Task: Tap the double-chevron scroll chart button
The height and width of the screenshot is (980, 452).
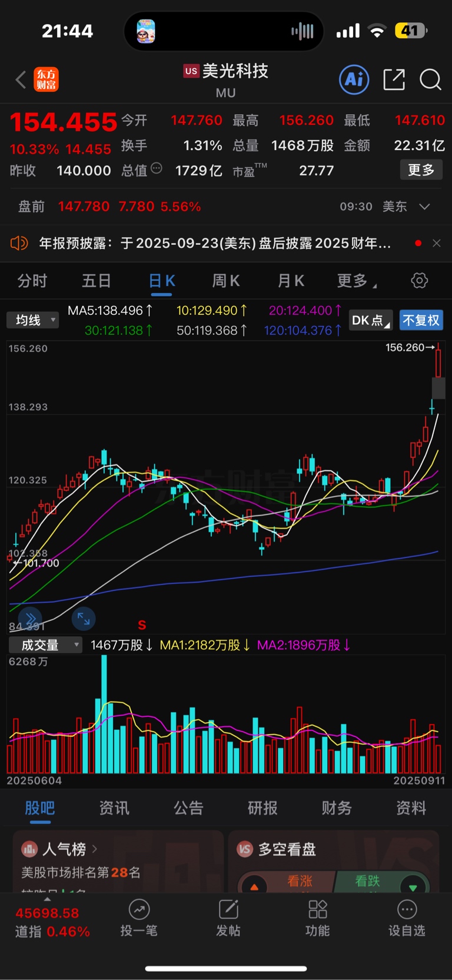Action: point(30,618)
